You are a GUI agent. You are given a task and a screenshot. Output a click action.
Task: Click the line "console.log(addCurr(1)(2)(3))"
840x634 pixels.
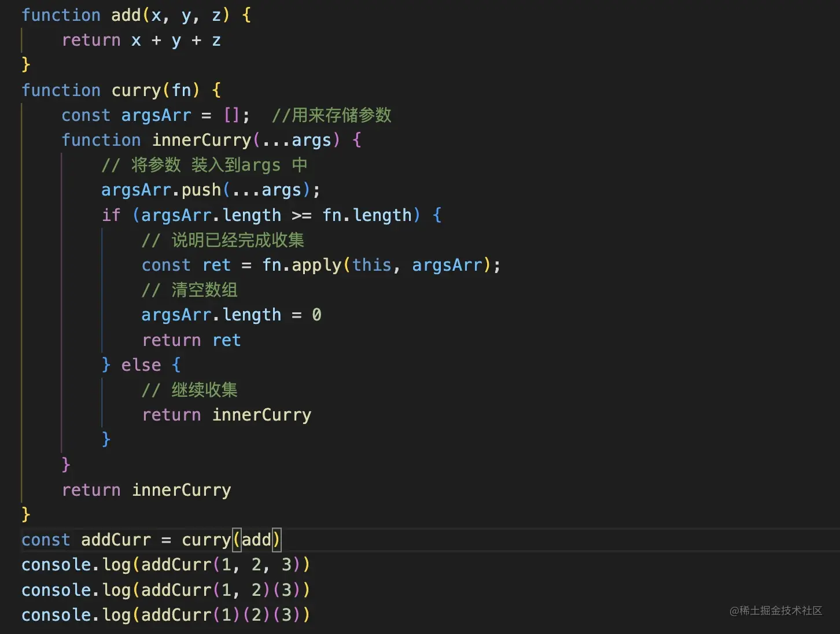[166, 615]
